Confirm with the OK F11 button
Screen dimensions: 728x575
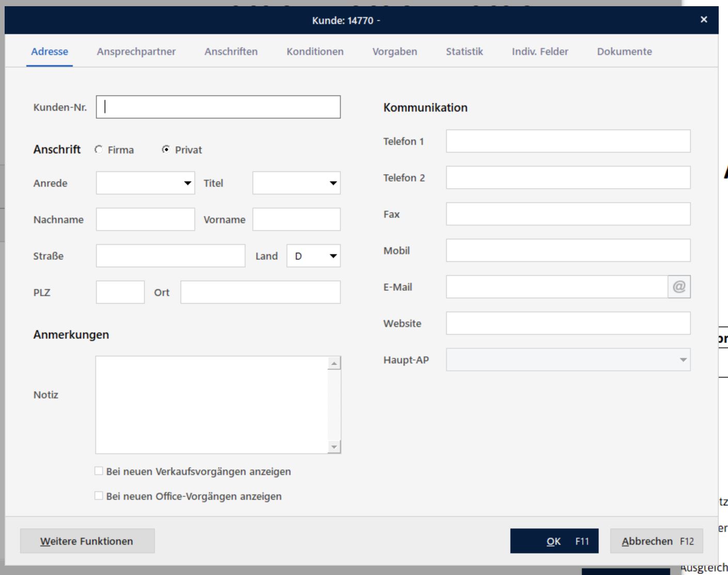coord(555,541)
